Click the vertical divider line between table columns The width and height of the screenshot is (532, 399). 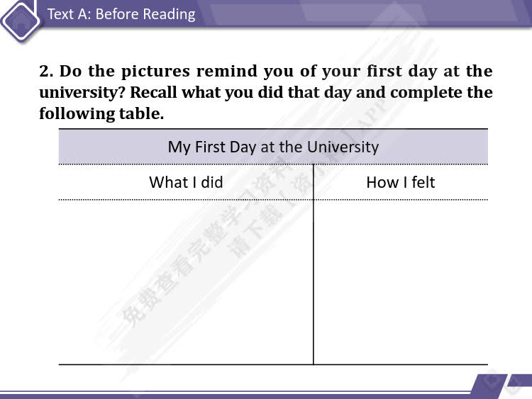(313, 264)
